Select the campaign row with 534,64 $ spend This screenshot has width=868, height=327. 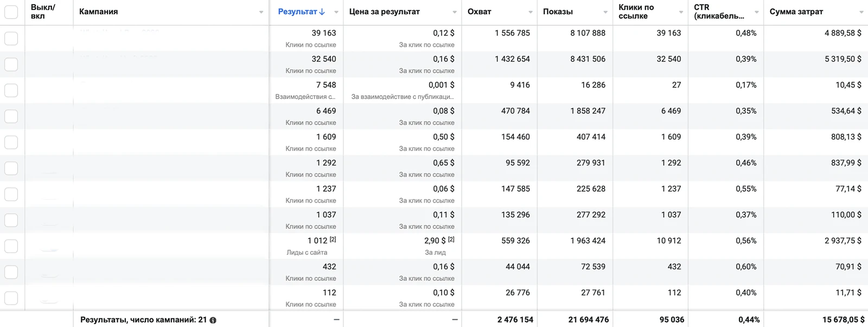(11, 116)
